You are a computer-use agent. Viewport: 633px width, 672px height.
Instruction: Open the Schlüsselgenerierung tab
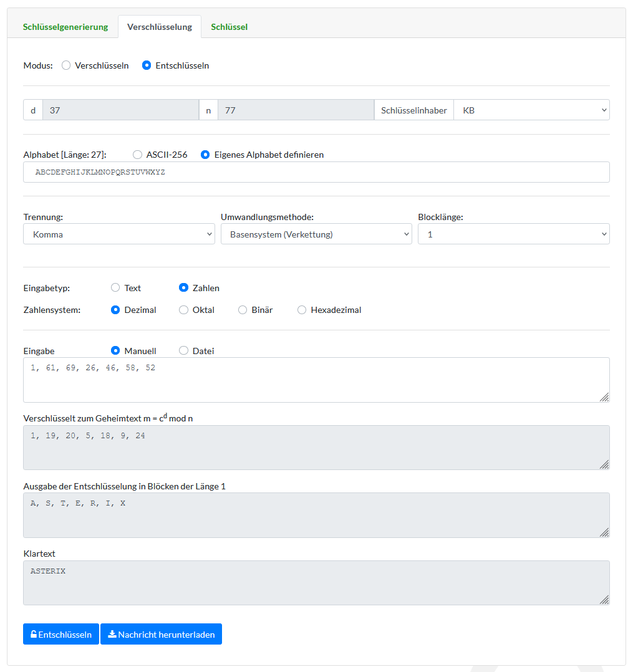tap(65, 27)
